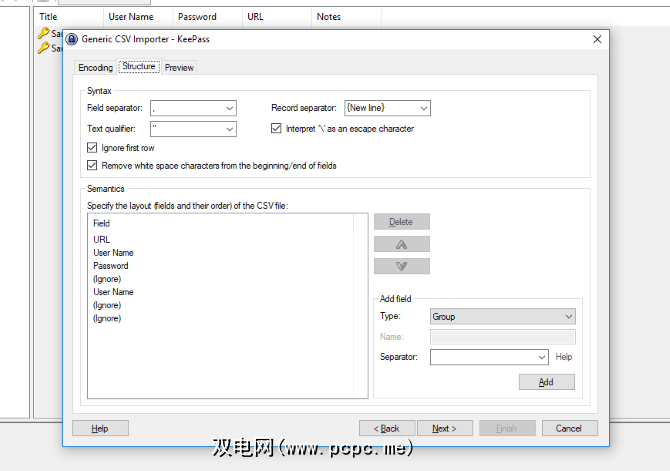This screenshot has height=471, width=670.
Task: Click the KeePass lock icon in title bar
Action: click(71, 39)
